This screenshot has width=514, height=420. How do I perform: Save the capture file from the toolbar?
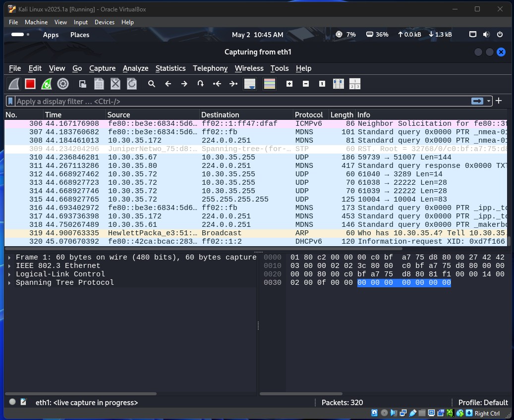[x=99, y=84]
